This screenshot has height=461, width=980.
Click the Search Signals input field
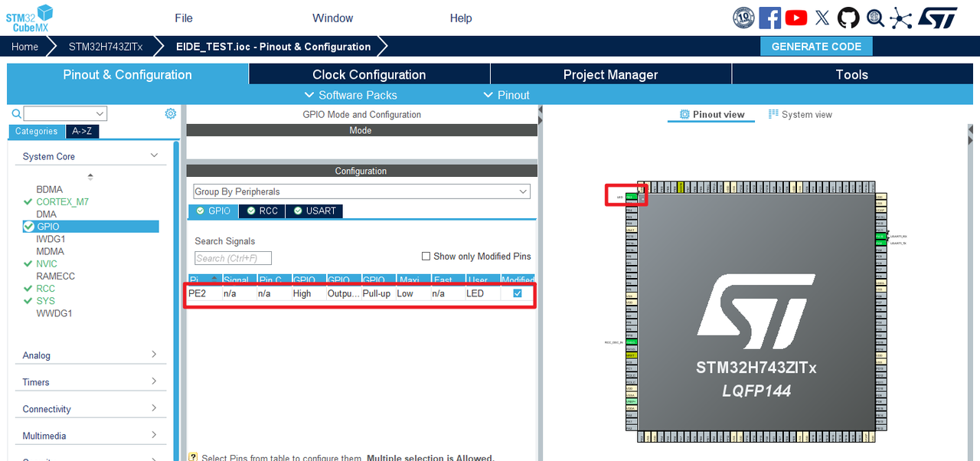pos(233,258)
